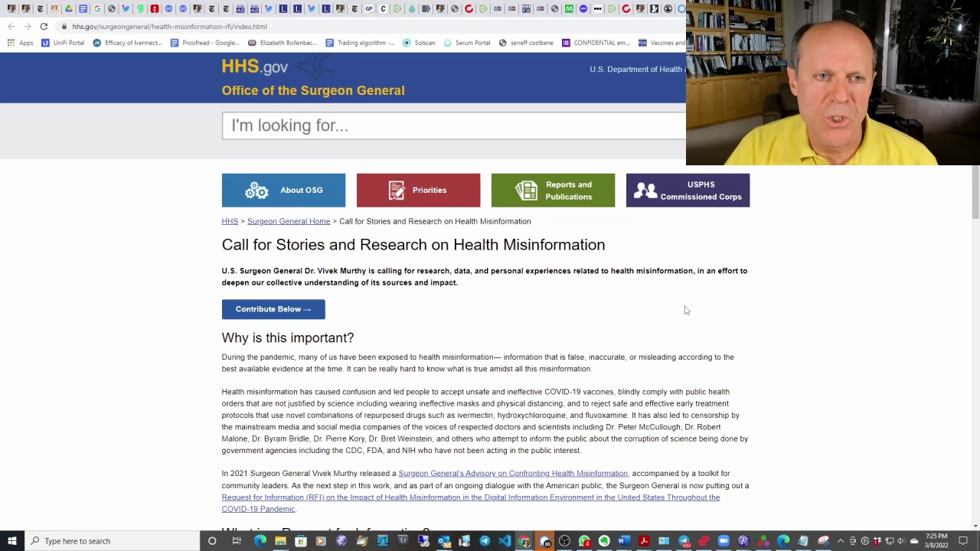The image size is (980, 551).
Task: Open Surgeon General's Advisory on Confronting Health Misinformation link
Action: coord(512,474)
